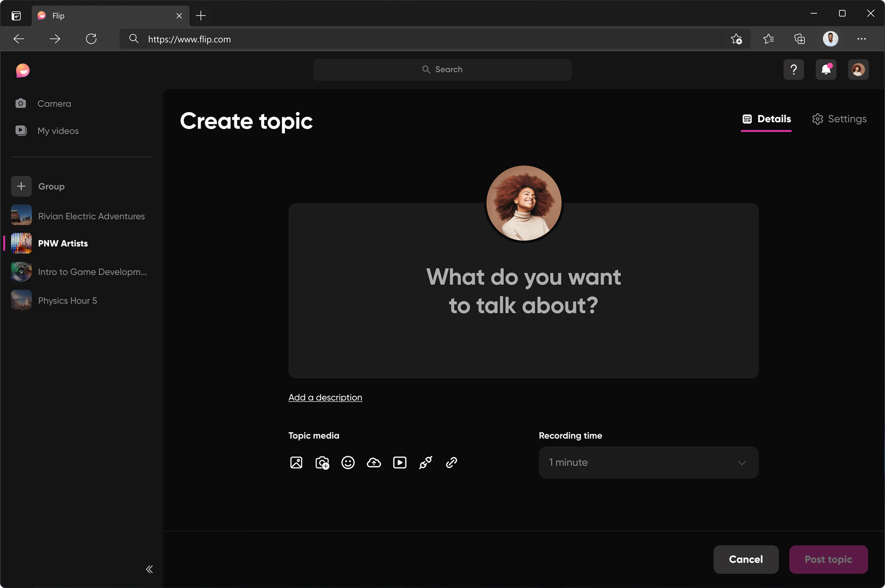Screen dimensions: 885x588
Task: Insert a link into Topic media
Action: [x=451, y=462]
